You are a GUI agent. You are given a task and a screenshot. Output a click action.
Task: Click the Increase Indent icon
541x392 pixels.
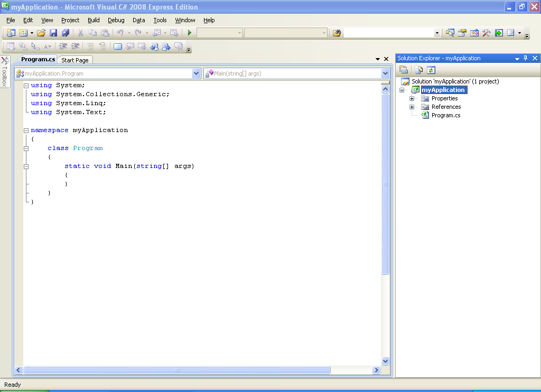pos(75,46)
